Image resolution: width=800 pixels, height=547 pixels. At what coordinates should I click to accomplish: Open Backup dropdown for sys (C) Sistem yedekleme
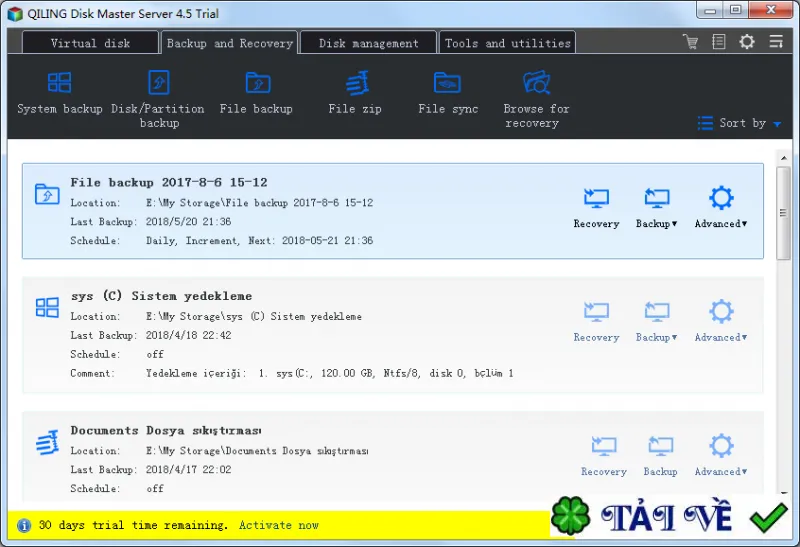pyautogui.click(x=657, y=322)
